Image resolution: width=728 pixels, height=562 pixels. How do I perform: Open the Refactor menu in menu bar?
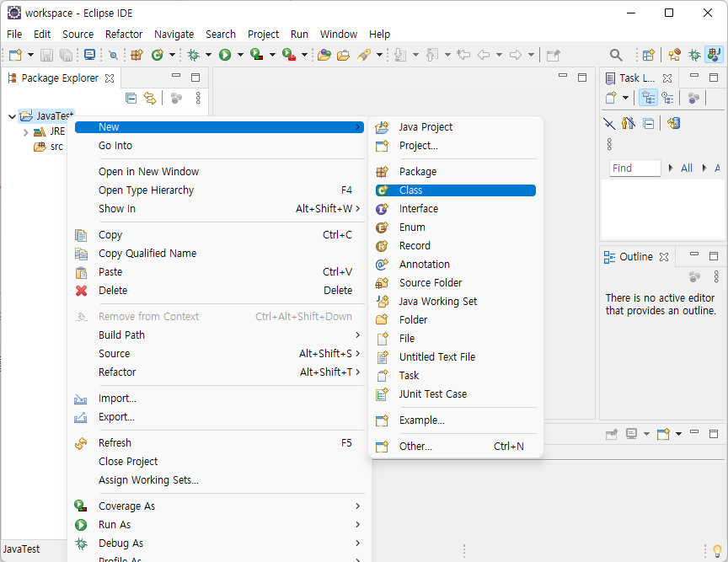124,34
